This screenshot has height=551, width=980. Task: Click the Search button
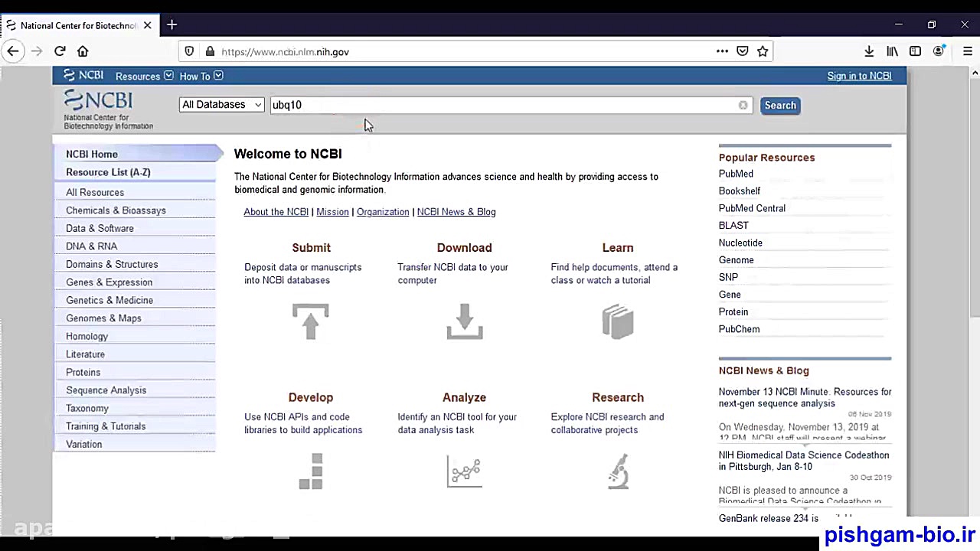[x=780, y=105]
